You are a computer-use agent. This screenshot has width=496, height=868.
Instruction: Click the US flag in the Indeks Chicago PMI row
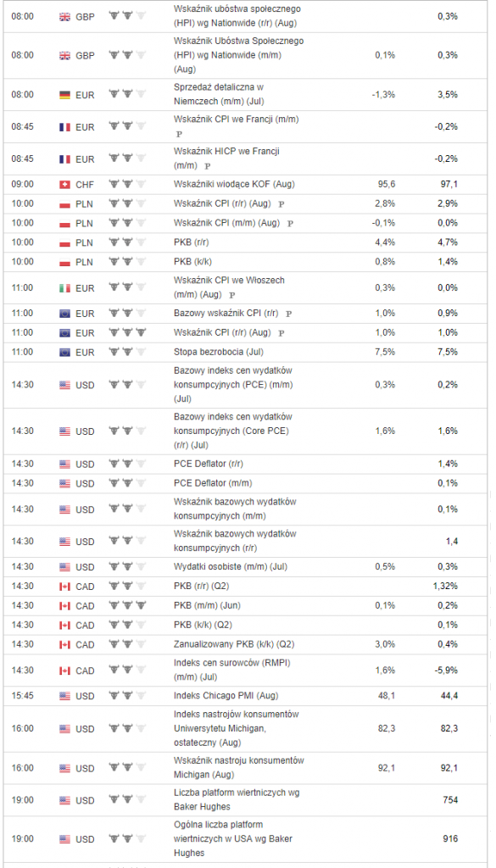click(64, 696)
